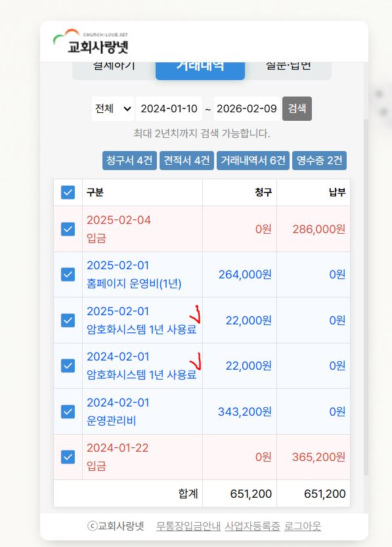The width and height of the screenshot is (392, 547).
Task: Switch to the 결제하기 tab
Action: click(114, 71)
